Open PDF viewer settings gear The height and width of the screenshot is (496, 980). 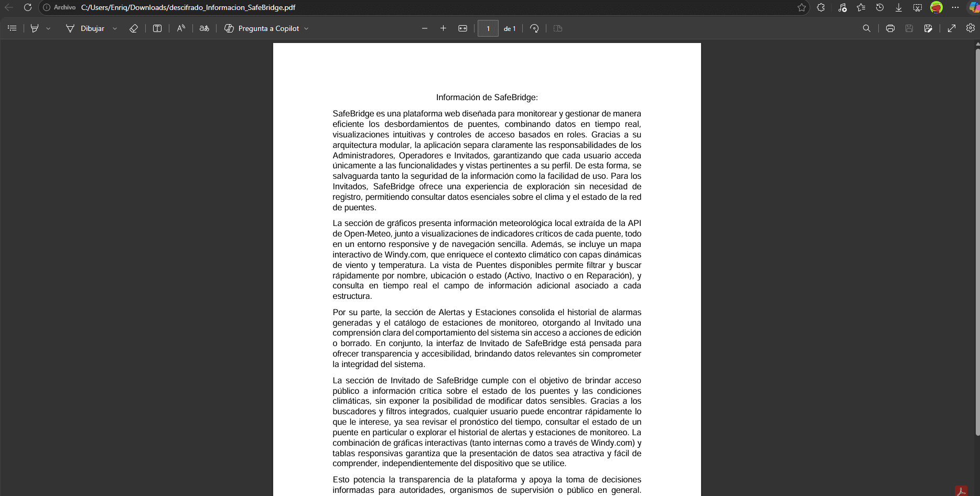971,28
